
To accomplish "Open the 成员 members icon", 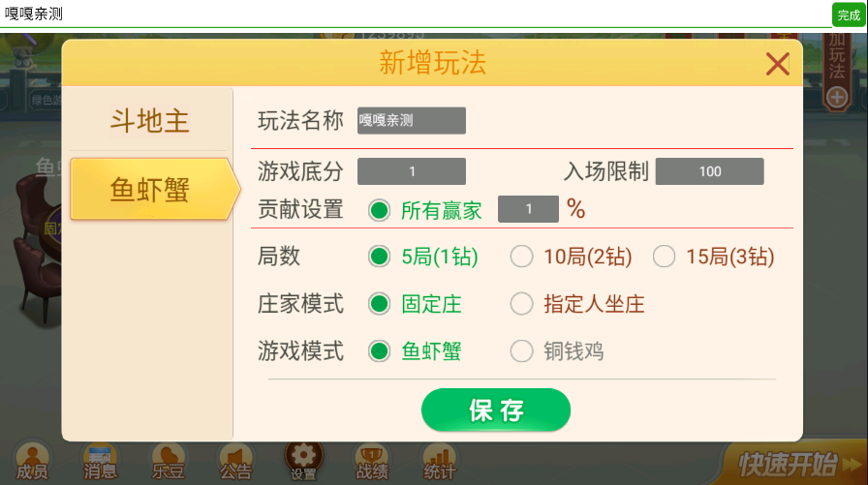I will (32, 462).
